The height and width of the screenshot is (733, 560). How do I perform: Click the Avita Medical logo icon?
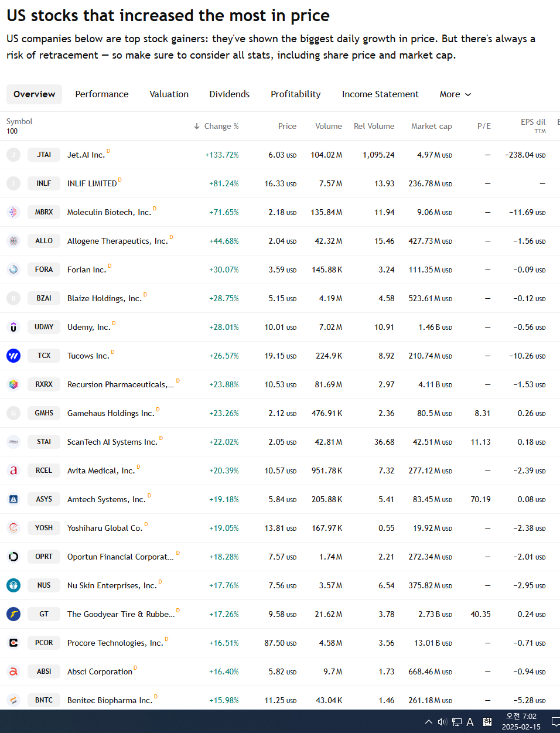pyautogui.click(x=13, y=471)
